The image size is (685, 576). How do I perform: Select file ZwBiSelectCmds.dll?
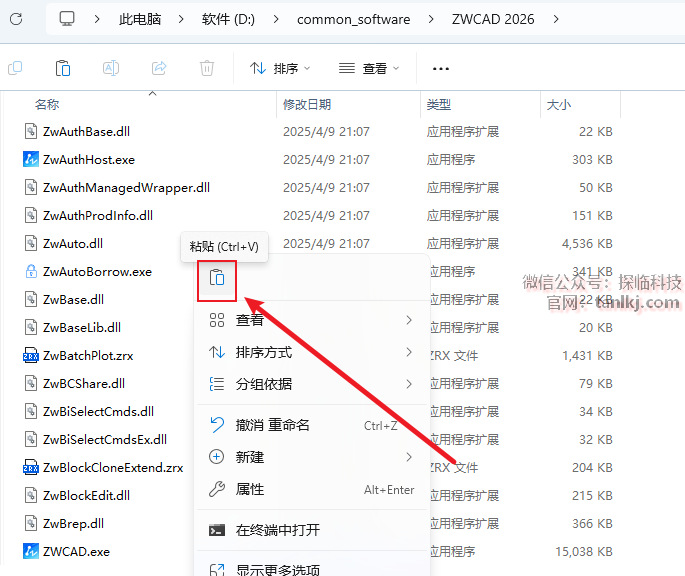98,411
